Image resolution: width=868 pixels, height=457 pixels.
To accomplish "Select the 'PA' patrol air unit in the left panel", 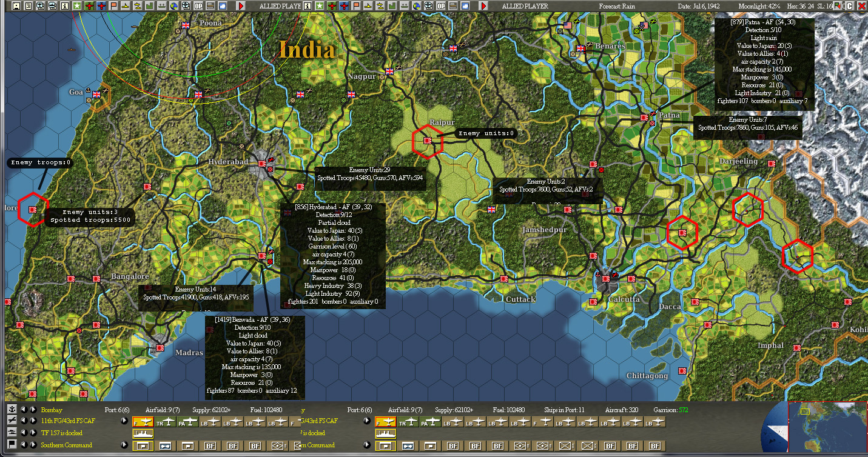I will point(187,421).
